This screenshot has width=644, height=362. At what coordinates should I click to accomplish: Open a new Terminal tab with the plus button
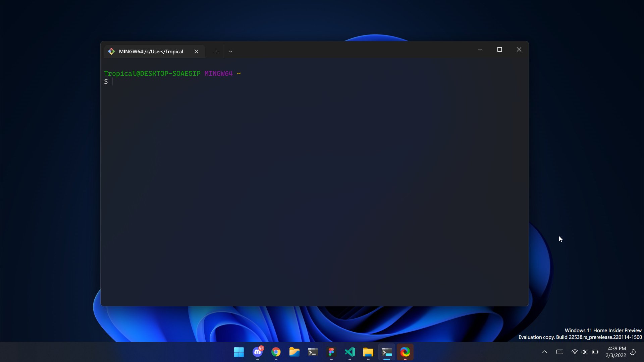click(x=216, y=51)
